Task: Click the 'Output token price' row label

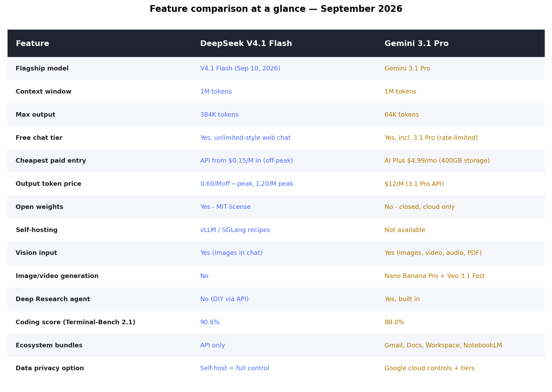Action: (48, 184)
